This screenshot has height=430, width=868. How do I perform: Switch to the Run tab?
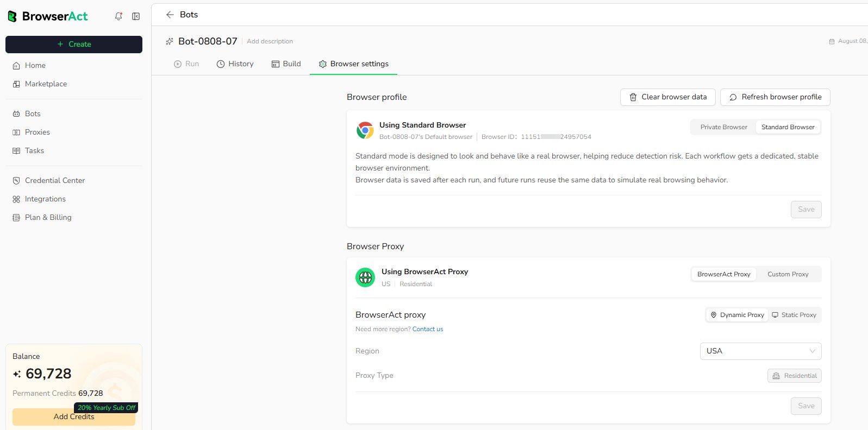(x=186, y=64)
